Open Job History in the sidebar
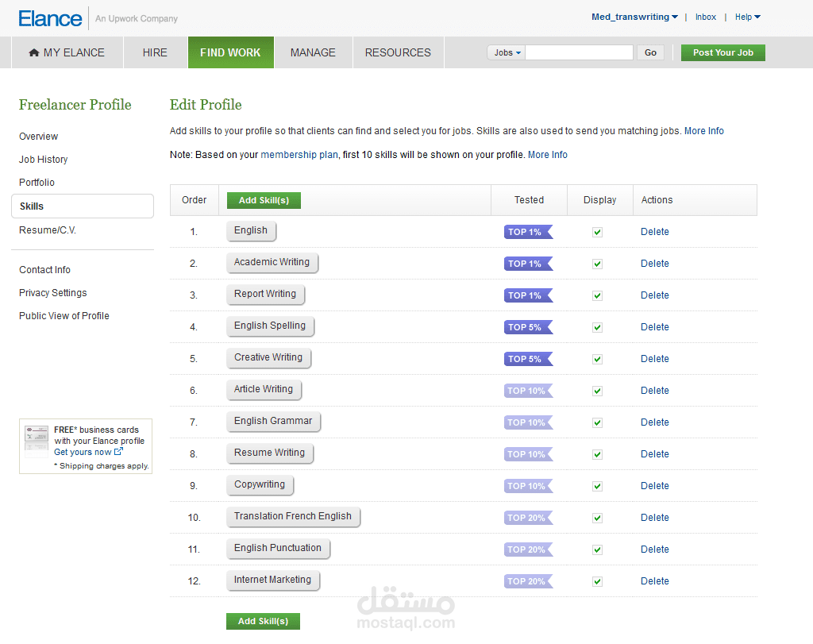The height and width of the screenshot is (644, 813). click(x=43, y=159)
